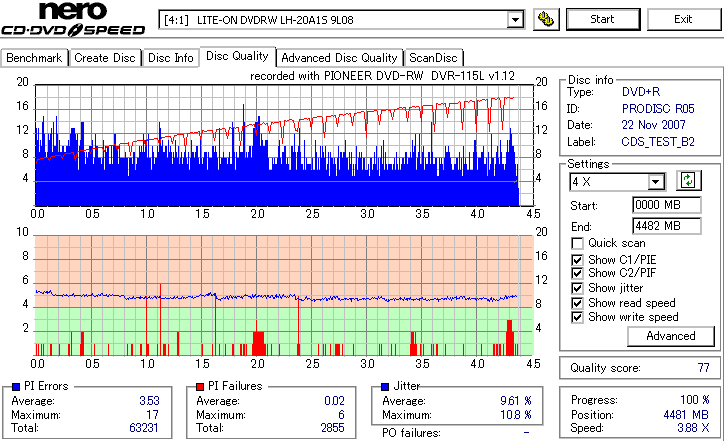Click the Nero CD-DVD Speed logo

73,19
